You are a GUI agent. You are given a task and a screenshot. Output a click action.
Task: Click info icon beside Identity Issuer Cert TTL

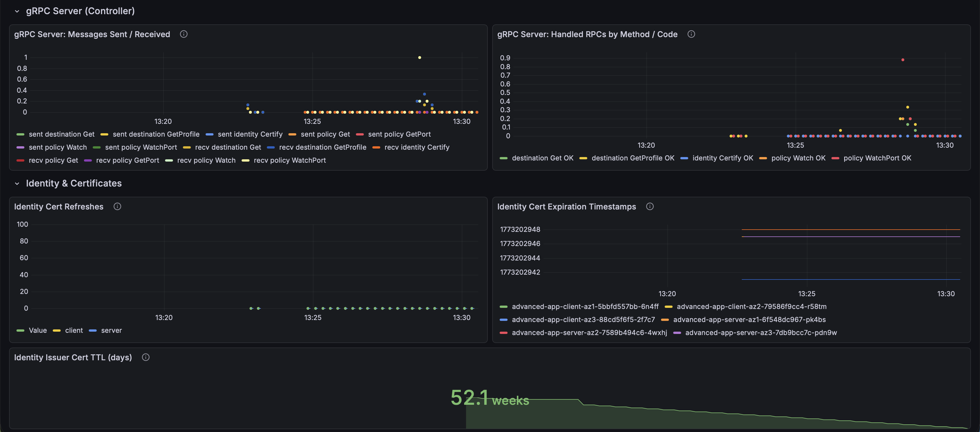146,357
